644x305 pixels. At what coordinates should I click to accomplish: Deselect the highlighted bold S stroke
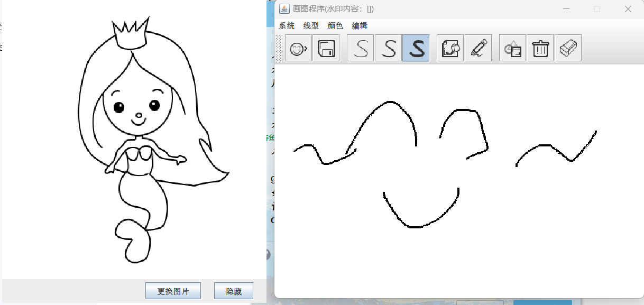click(x=416, y=48)
